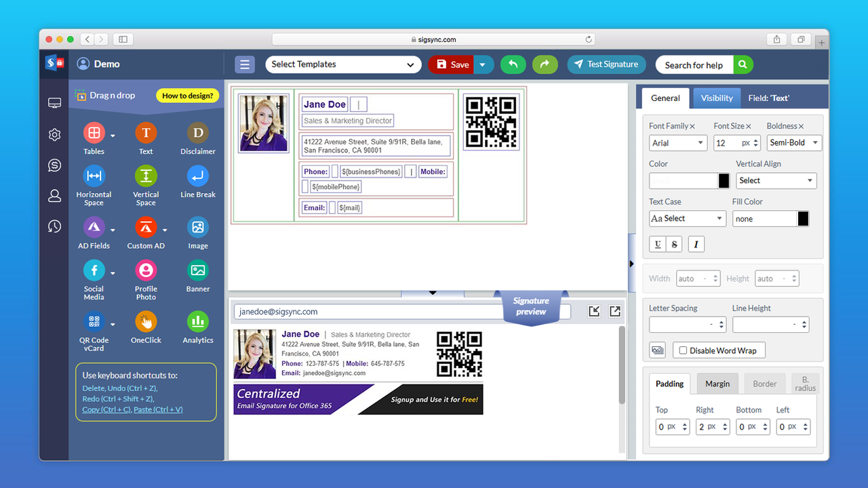Select the Line Break element

click(198, 176)
